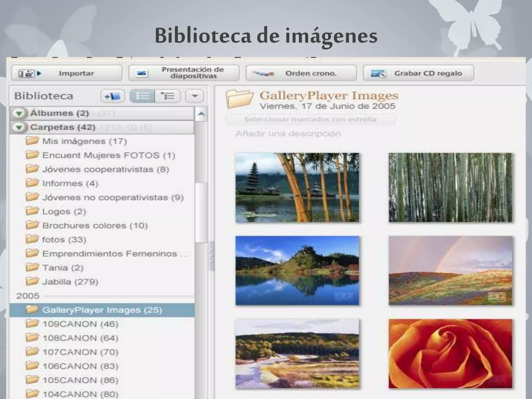Viewport: 532px width, 399px height.
Task: Click the Importar button
Action: 67,73
